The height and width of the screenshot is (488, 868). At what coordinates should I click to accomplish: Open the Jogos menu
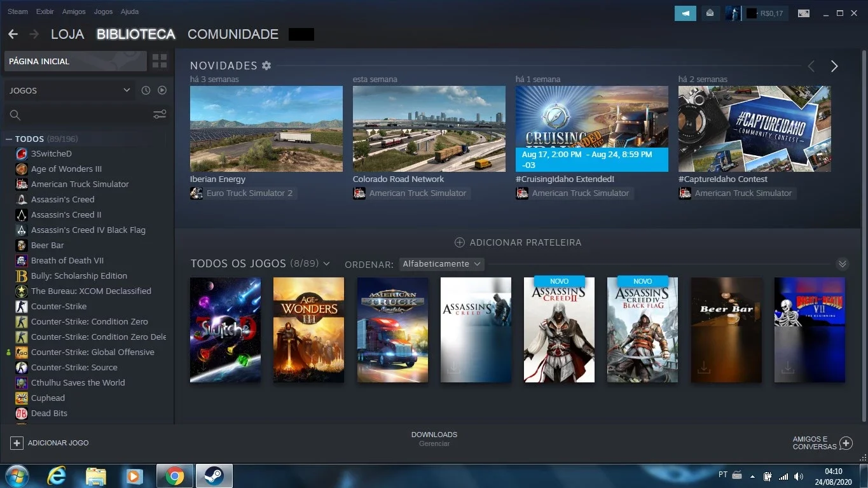tap(103, 11)
